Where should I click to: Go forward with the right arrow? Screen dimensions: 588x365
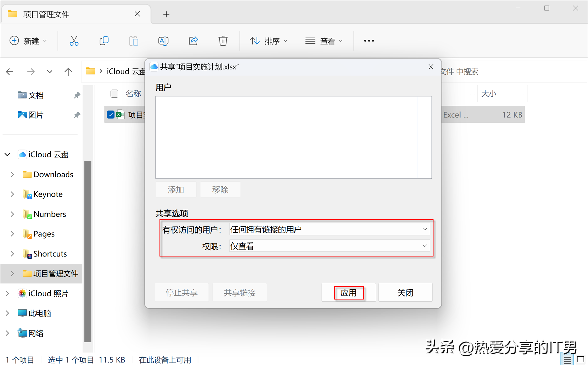(31, 71)
